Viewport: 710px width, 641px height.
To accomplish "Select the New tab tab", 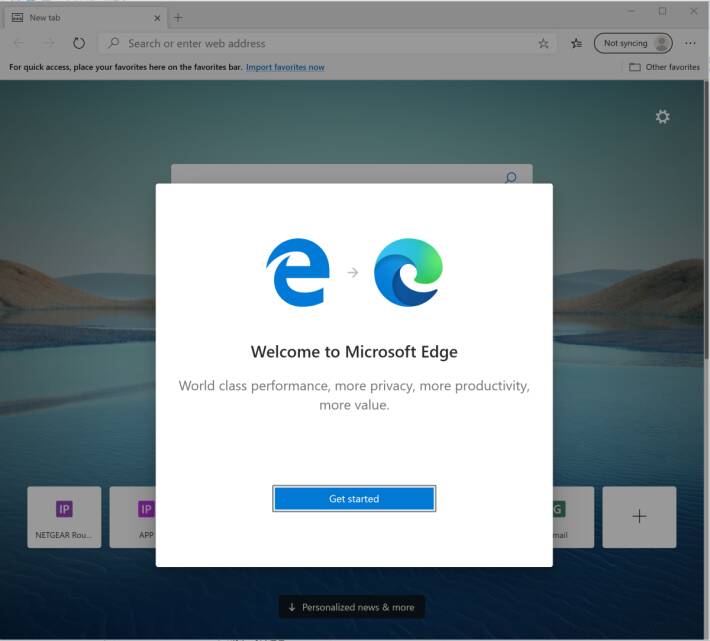I will coord(86,18).
